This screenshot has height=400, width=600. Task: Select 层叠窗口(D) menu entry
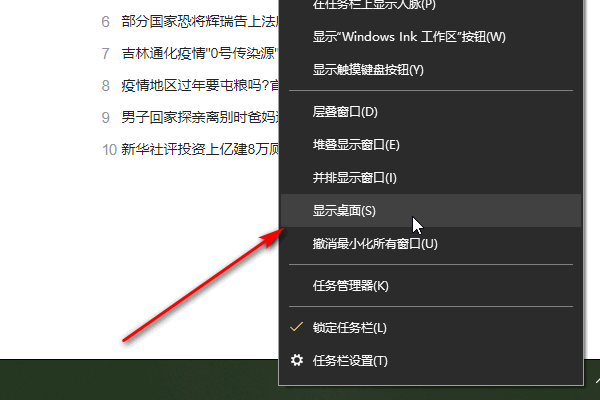click(431, 112)
